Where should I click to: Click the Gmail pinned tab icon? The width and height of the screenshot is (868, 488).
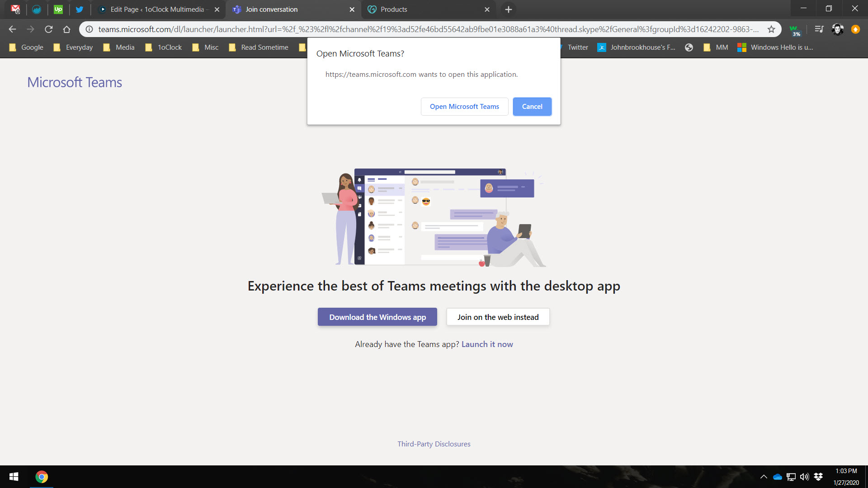tap(15, 9)
